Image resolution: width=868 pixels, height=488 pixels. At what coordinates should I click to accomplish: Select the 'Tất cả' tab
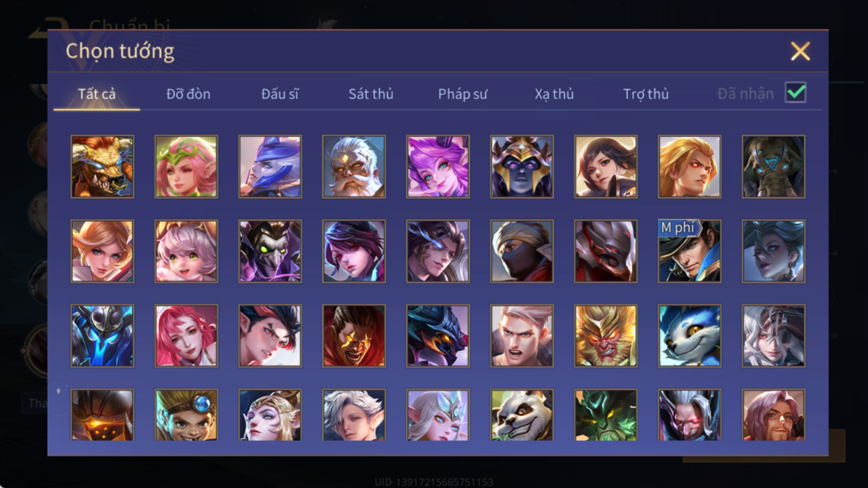point(97,94)
